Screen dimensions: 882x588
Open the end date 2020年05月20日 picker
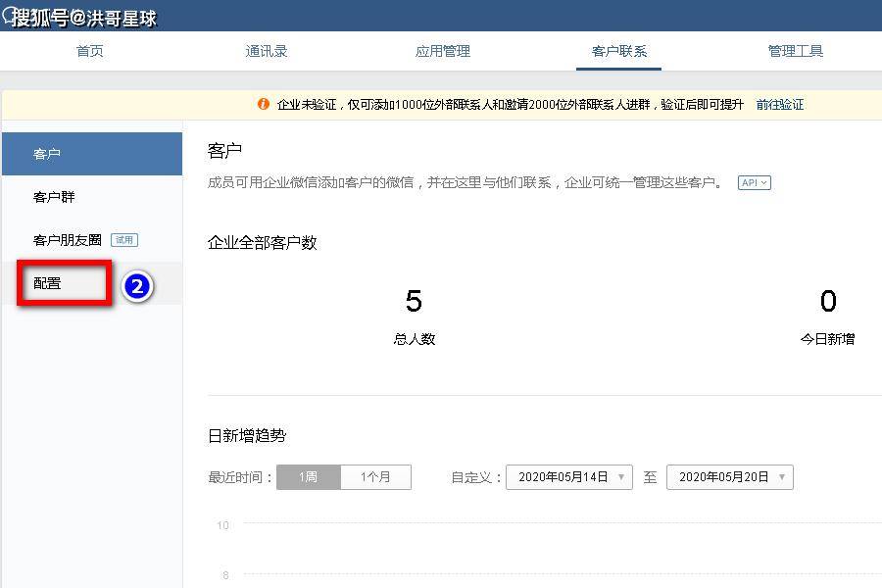tap(730, 477)
